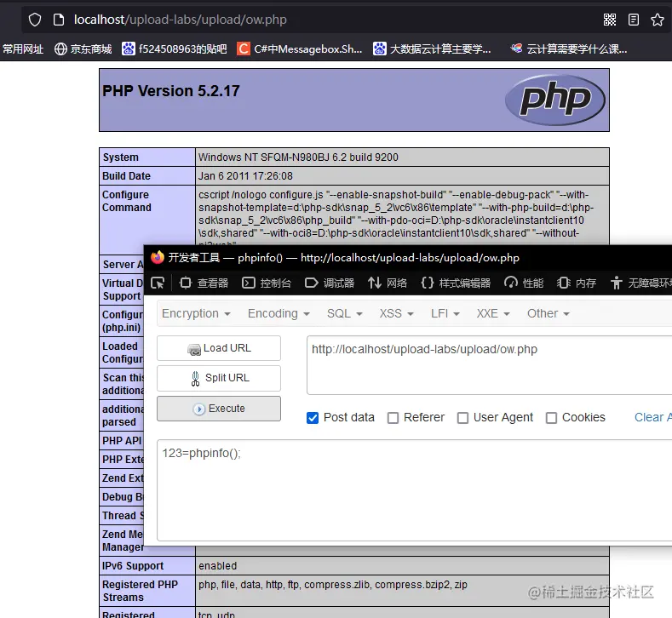Screen dimensions: 672x618
Task: Open the 大数据云计算主要学... bookmark
Action: coord(432,49)
